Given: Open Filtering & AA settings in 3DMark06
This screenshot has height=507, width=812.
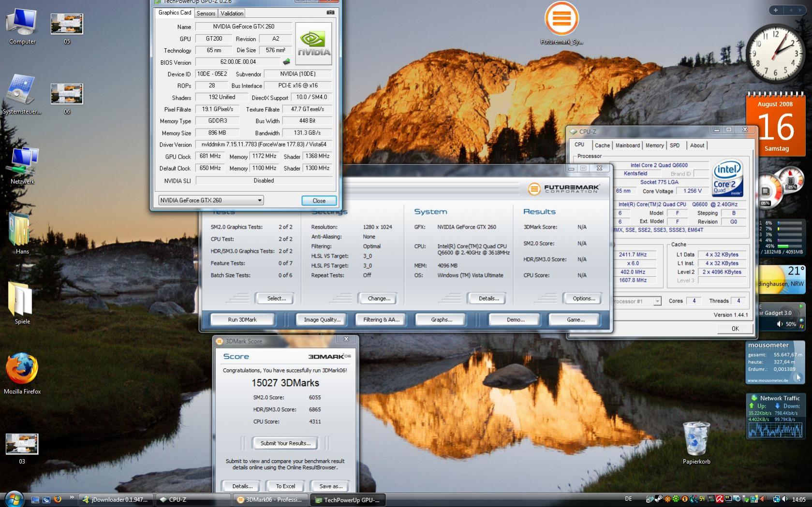Looking at the screenshot, I should pos(381,319).
